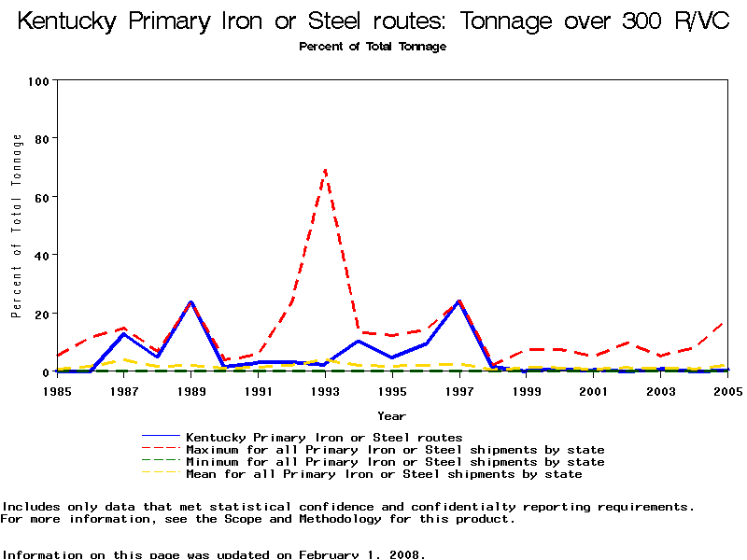
Task: Click the 'Percent of Total Tonnage' subtitle
Action: [373, 47]
